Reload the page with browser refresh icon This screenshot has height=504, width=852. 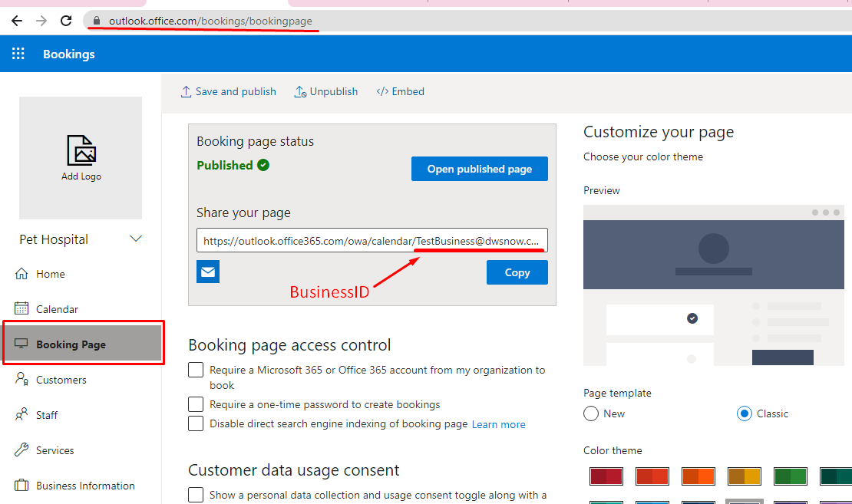[66, 21]
